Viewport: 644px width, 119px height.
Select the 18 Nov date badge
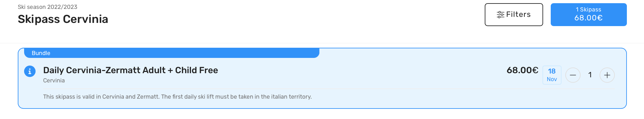click(x=552, y=75)
